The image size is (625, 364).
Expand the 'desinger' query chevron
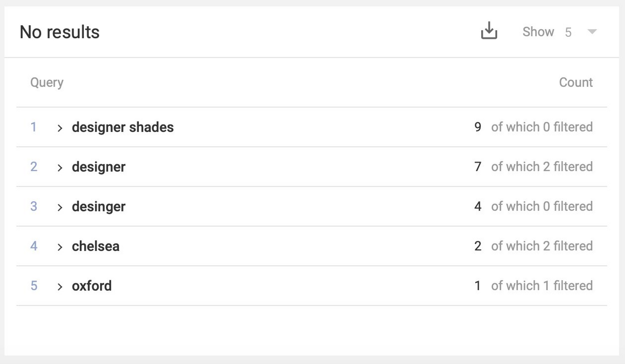tap(60, 207)
